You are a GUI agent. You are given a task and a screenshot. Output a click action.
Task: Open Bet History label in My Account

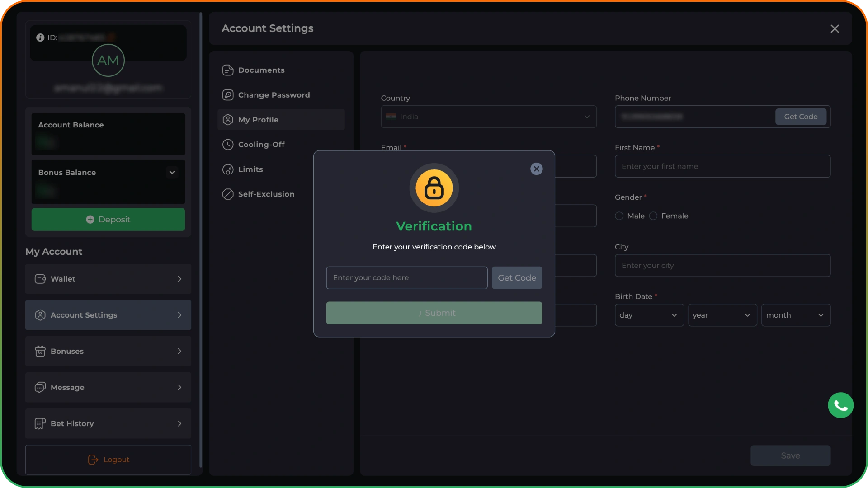click(72, 423)
